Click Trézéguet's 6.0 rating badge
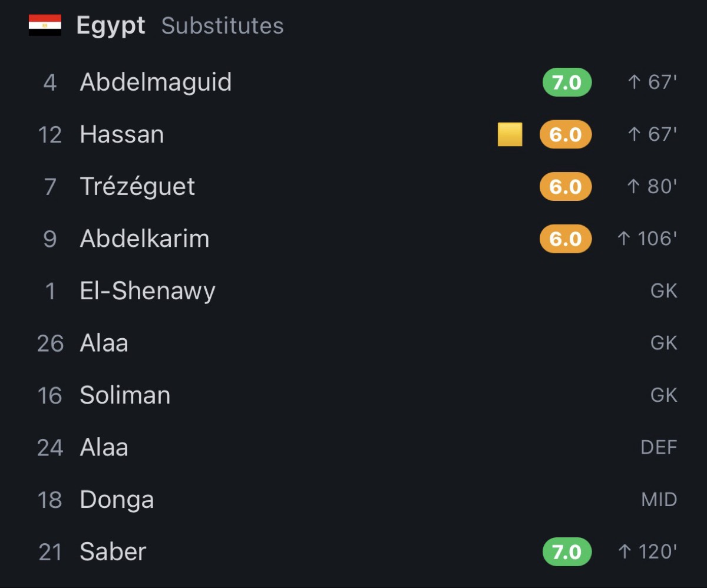The width and height of the screenshot is (707, 588). (566, 187)
